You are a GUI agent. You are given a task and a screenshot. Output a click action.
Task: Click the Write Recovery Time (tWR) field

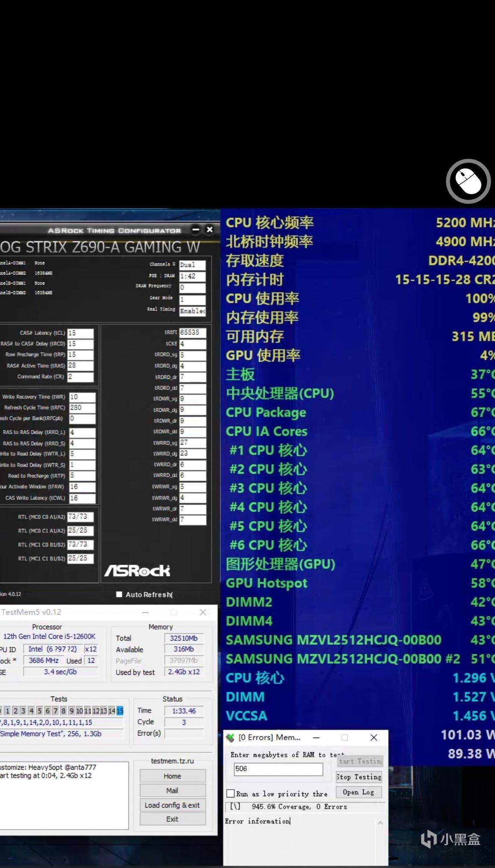tap(82, 397)
